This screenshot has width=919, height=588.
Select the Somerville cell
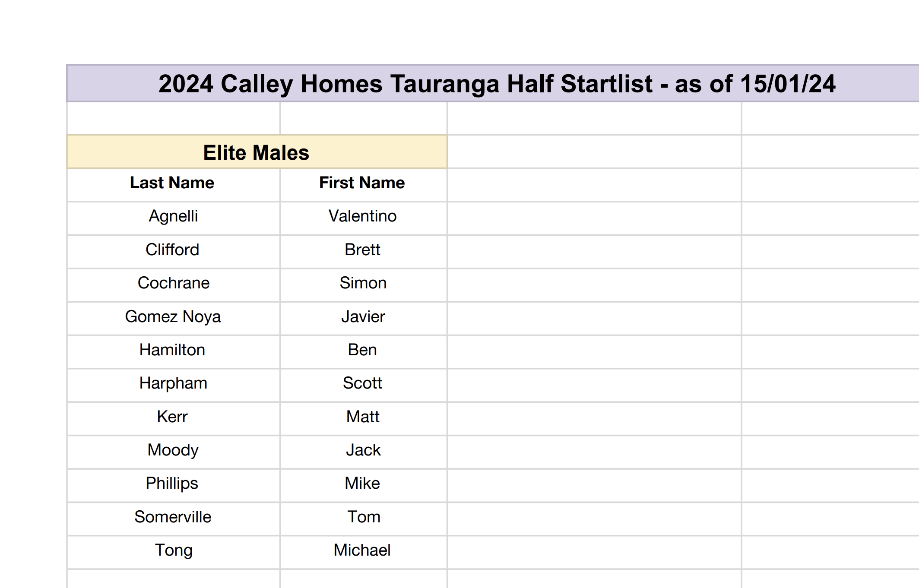(173, 517)
